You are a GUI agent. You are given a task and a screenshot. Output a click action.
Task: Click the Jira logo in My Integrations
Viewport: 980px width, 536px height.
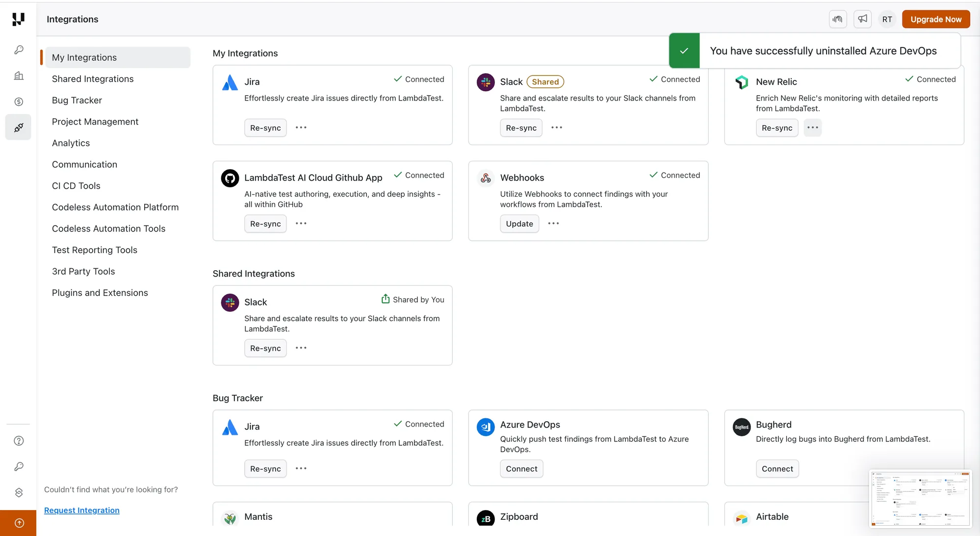coord(230,82)
